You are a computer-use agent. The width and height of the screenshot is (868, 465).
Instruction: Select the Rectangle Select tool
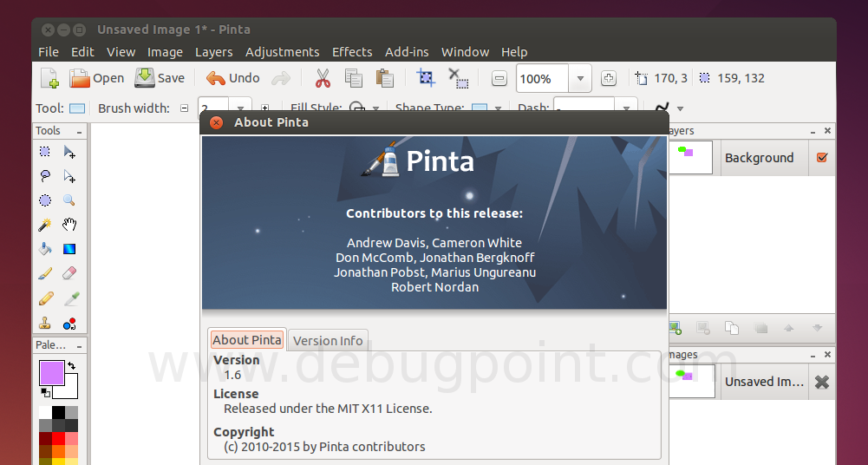(x=45, y=152)
